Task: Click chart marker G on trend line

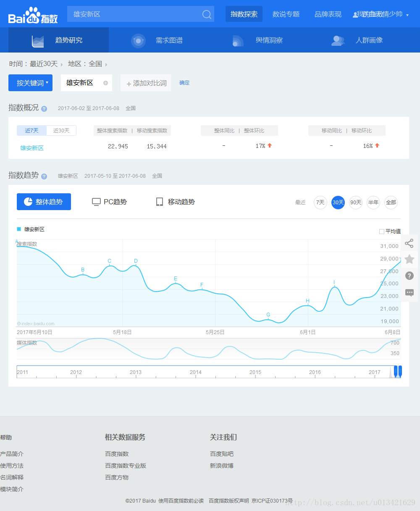Action: click(268, 315)
